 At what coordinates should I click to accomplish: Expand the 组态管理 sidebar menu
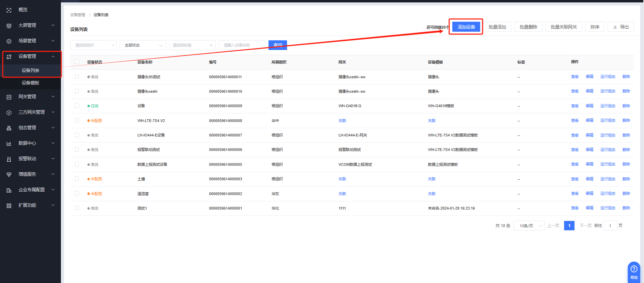pos(30,128)
